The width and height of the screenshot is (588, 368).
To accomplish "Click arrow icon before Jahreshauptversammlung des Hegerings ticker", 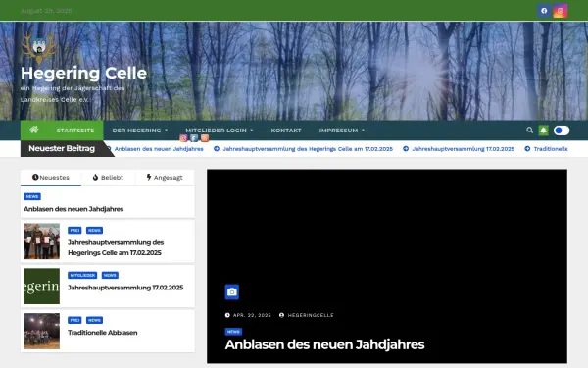I will 217,149.
